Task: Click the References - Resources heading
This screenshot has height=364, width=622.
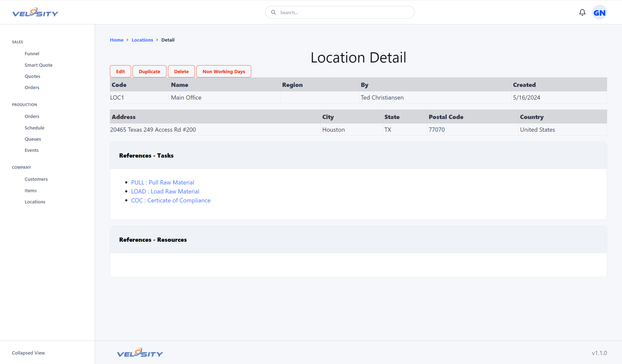Action: 153,240
